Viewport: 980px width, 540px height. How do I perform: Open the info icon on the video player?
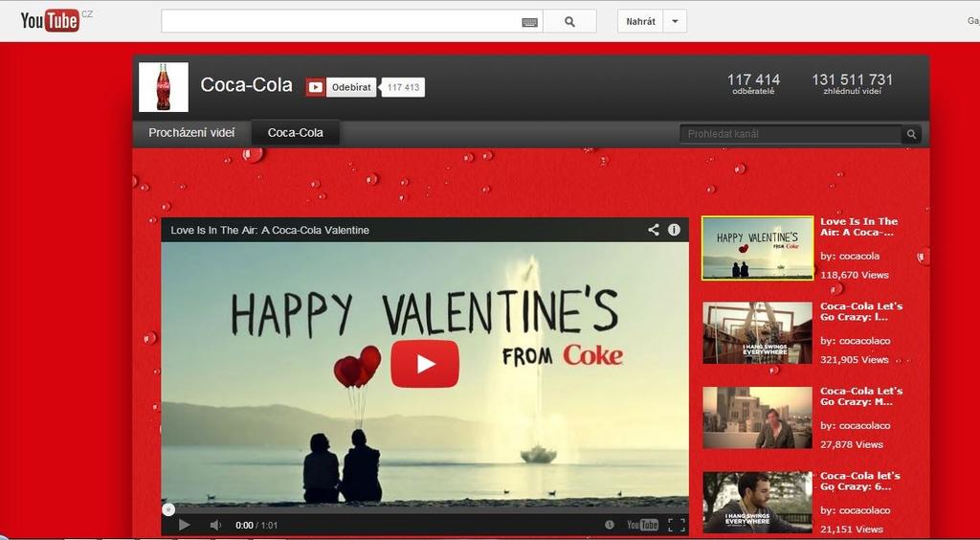click(674, 230)
